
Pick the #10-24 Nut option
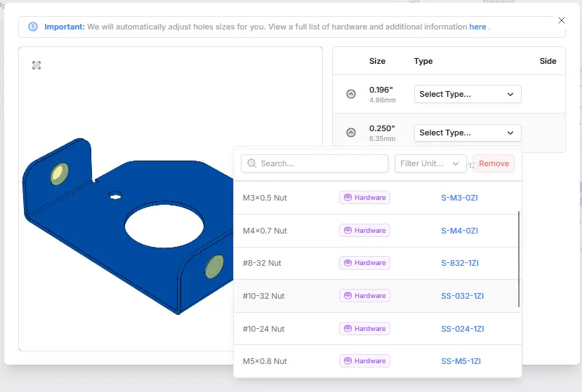264,329
